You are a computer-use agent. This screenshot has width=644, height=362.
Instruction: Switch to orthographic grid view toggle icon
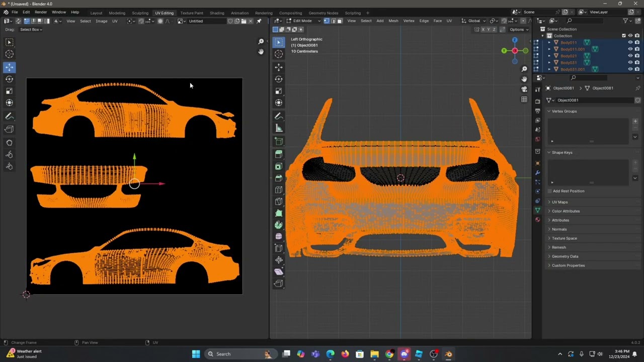point(524,100)
